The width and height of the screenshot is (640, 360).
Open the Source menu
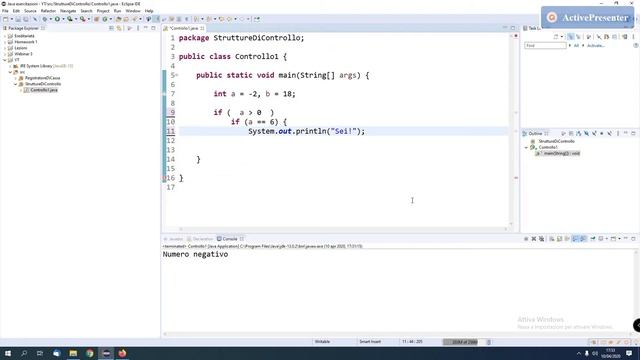click(30, 11)
